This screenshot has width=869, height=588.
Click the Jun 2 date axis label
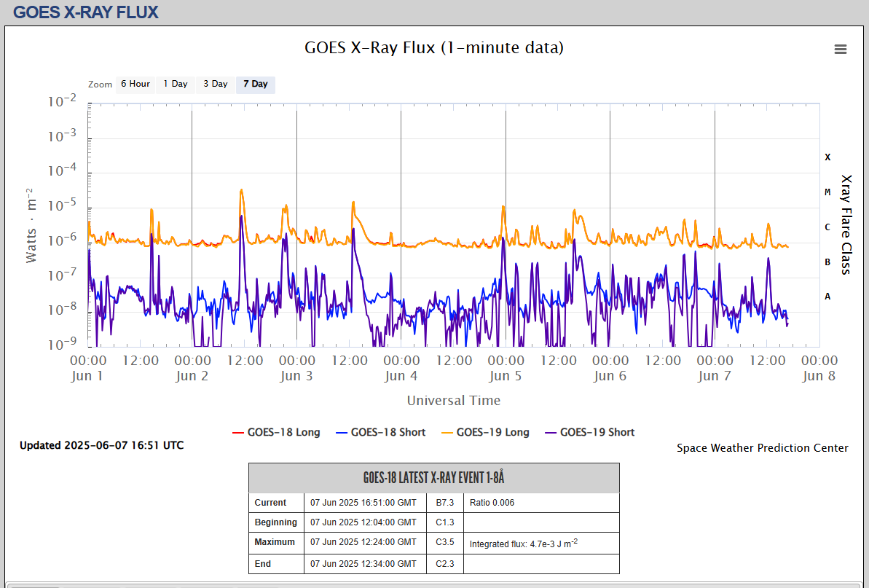(x=192, y=376)
